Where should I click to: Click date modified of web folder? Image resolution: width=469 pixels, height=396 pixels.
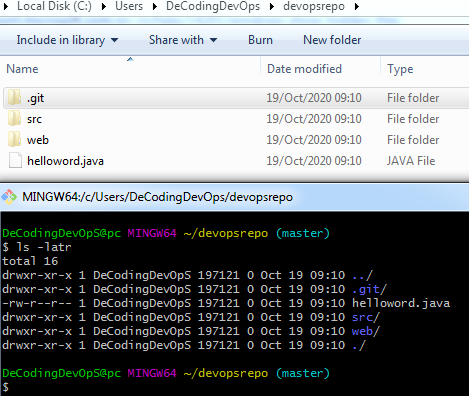click(314, 140)
